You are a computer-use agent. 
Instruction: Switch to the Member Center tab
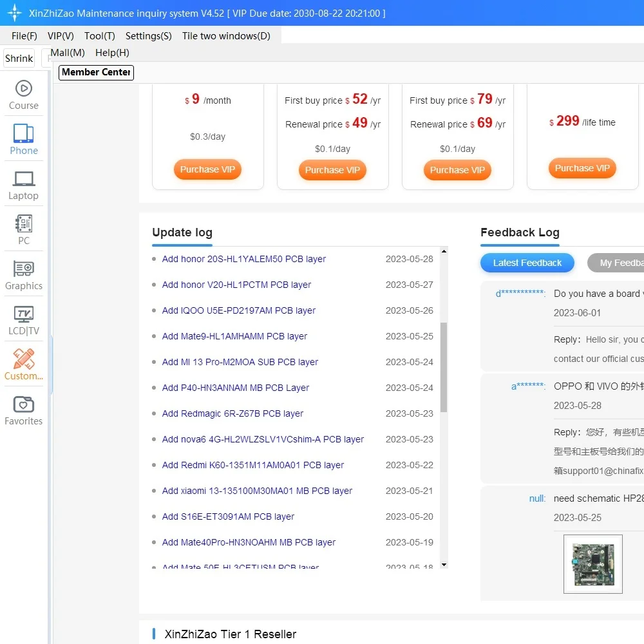[x=96, y=72]
